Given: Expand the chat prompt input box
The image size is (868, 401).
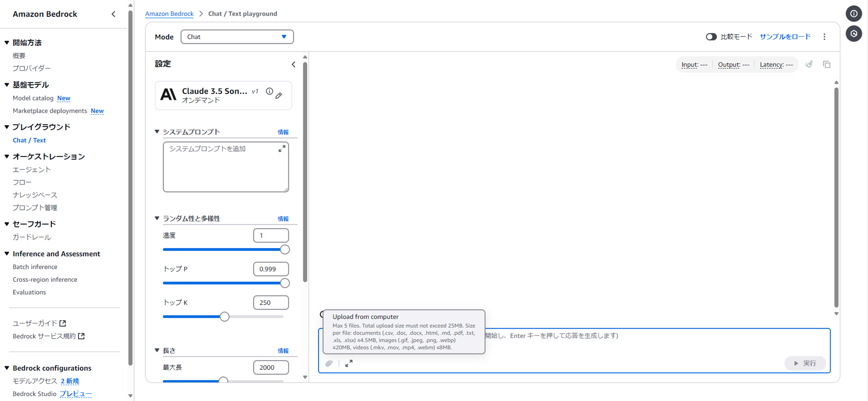Looking at the screenshot, I should point(349,363).
